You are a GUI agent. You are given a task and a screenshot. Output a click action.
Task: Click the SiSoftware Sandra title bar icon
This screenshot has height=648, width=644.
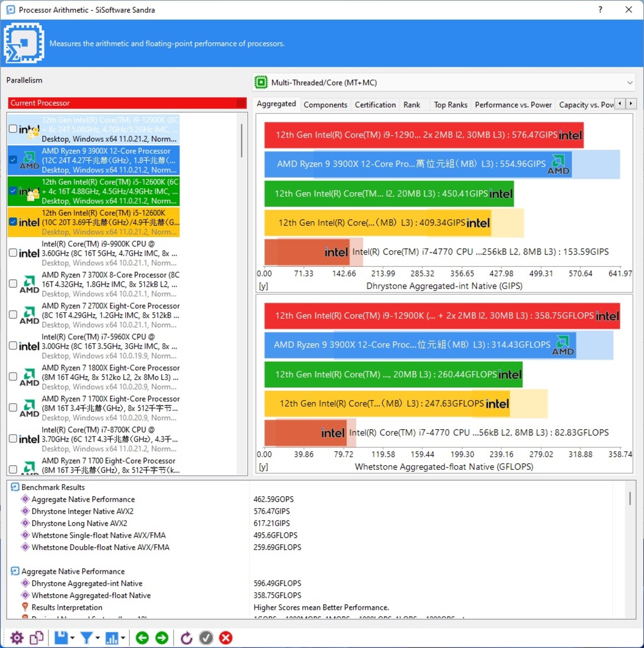tap(11, 9)
